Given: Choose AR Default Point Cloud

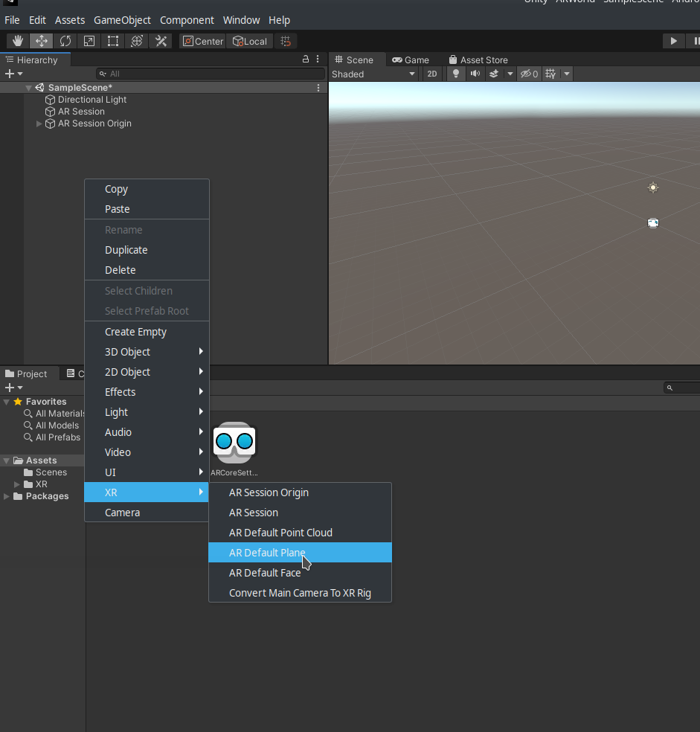Looking at the screenshot, I should [300, 533].
